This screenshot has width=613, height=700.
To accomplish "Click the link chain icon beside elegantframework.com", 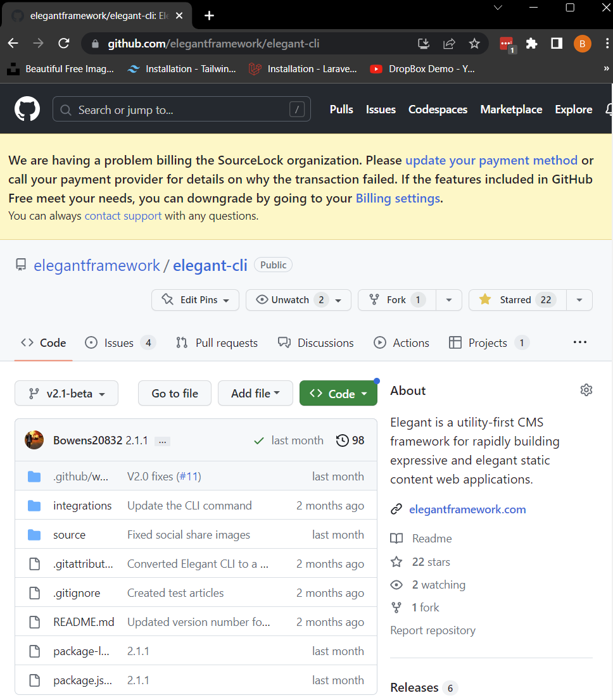I will [x=396, y=509].
